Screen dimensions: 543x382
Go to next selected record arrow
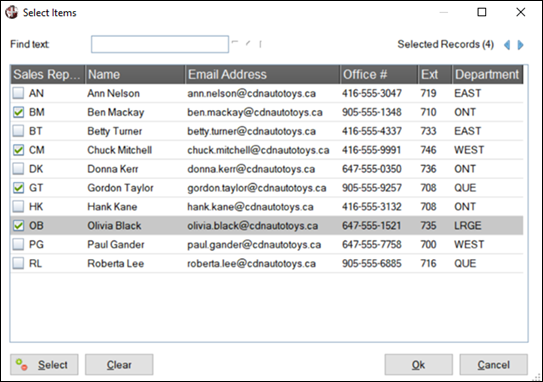(x=520, y=45)
